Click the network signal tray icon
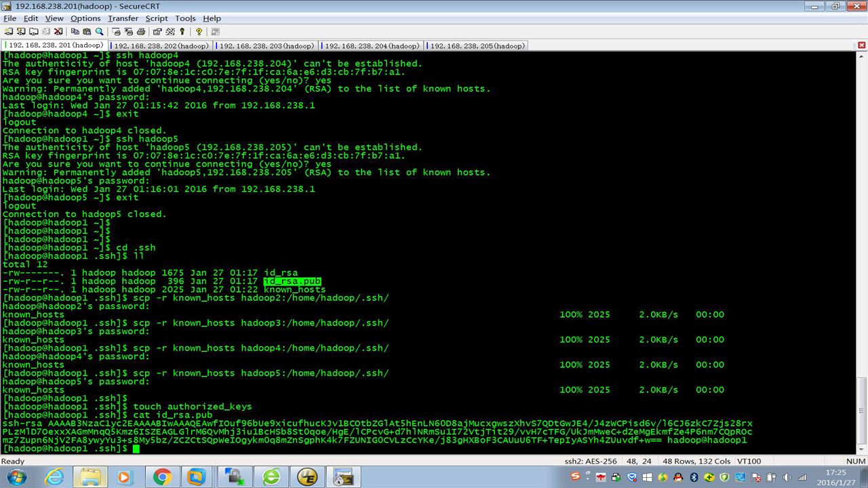 pos(802,477)
